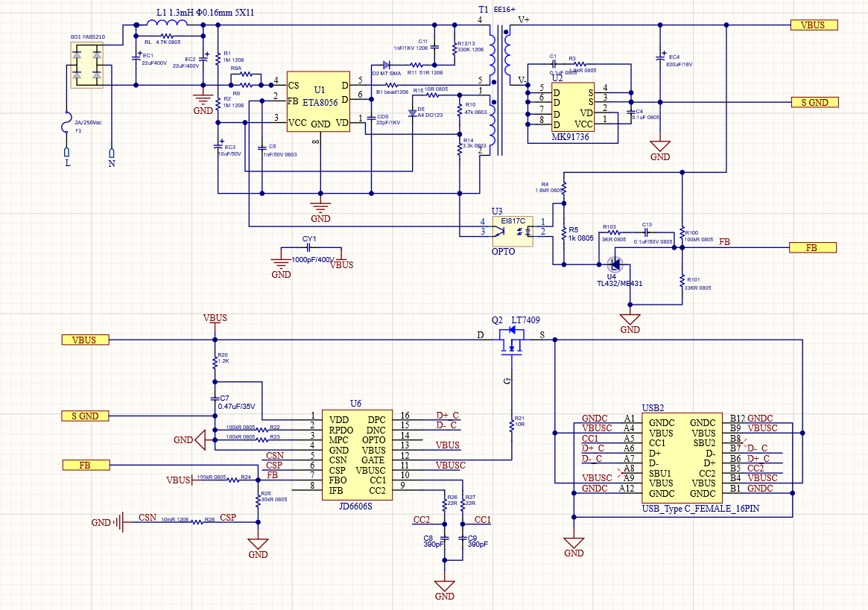Select the R28 10mR sense resistor
This screenshot has height=610, width=868.
click(x=198, y=522)
